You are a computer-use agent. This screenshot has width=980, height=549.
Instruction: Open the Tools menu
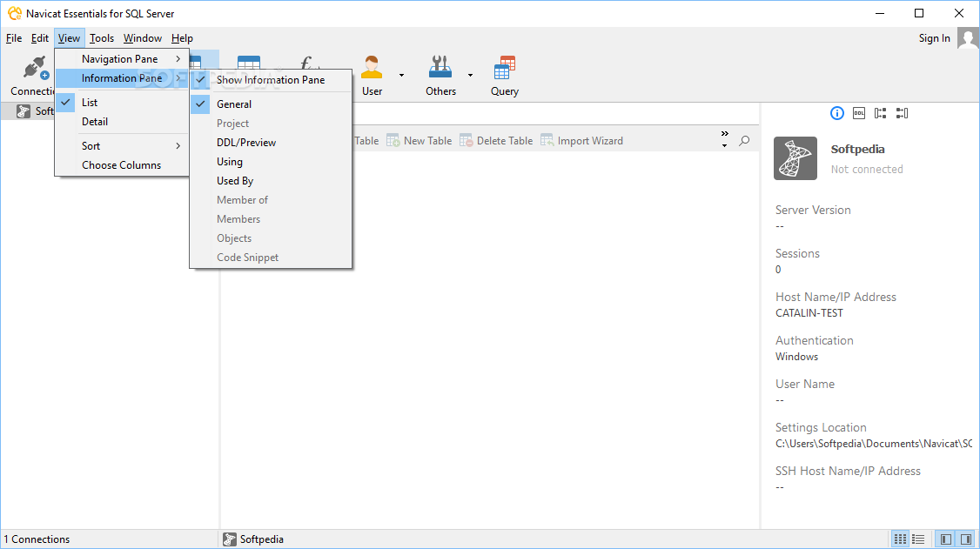(101, 38)
